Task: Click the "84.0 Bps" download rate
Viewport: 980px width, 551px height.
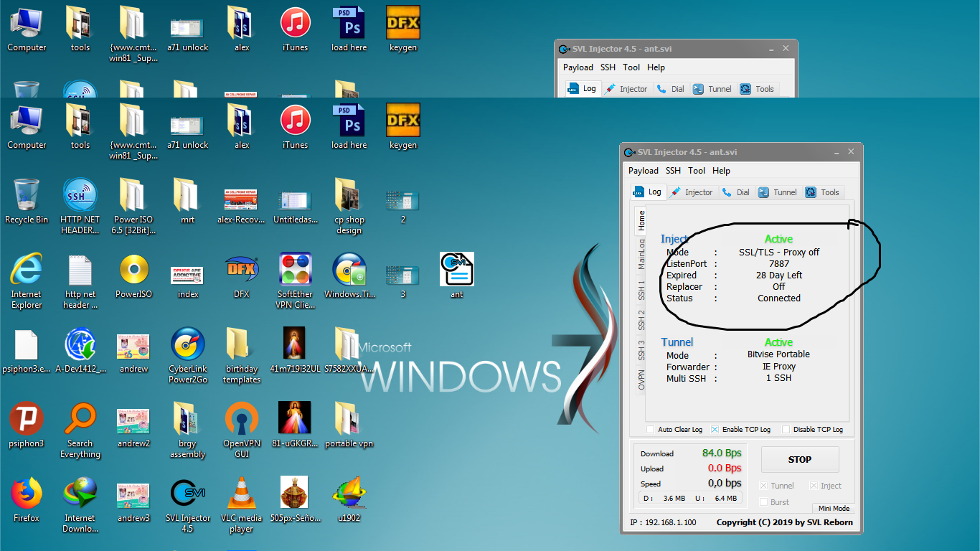Action: tap(722, 453)
